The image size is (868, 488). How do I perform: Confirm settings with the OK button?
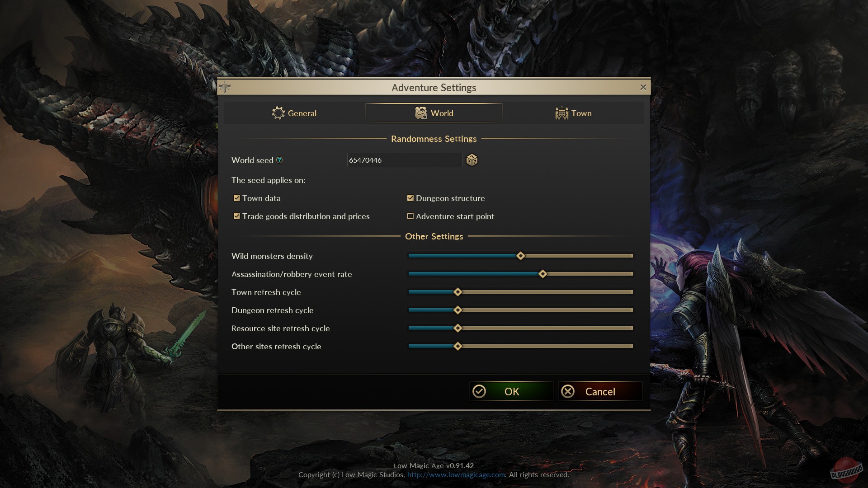coord(511,391)
